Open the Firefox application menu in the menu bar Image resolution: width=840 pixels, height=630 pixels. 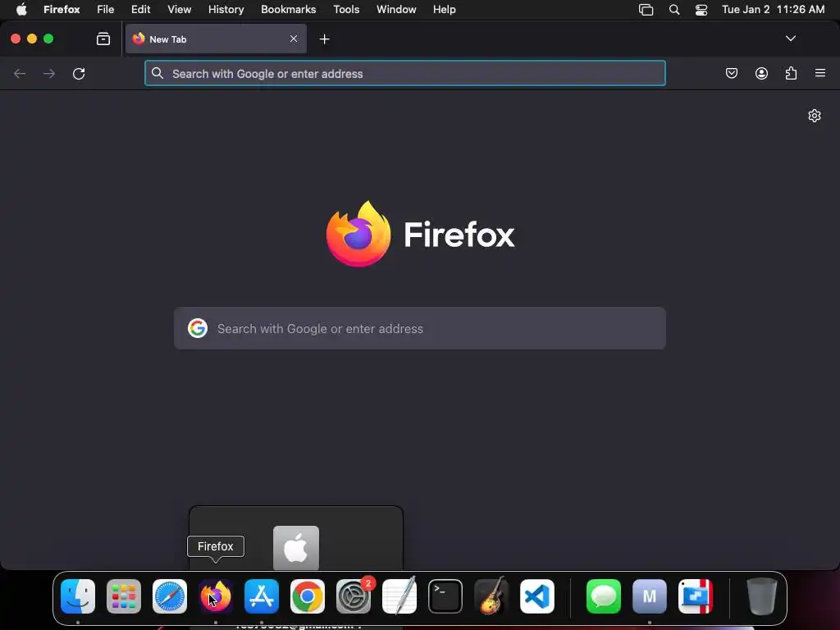[62, 10]
